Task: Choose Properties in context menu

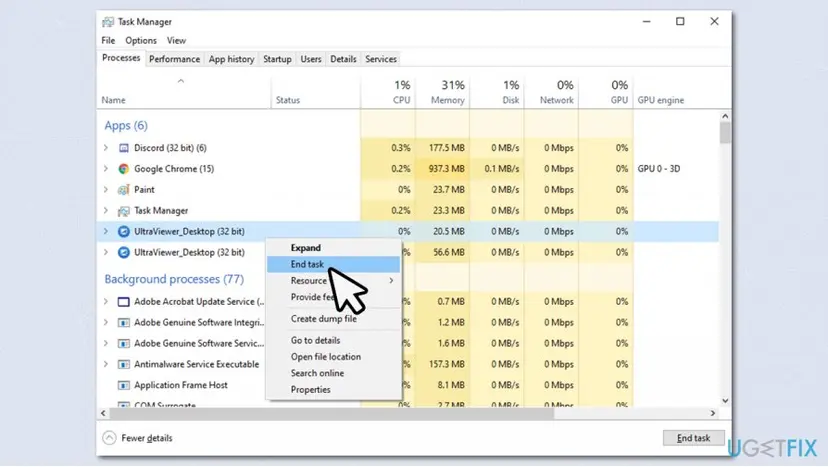Action: 333,389
